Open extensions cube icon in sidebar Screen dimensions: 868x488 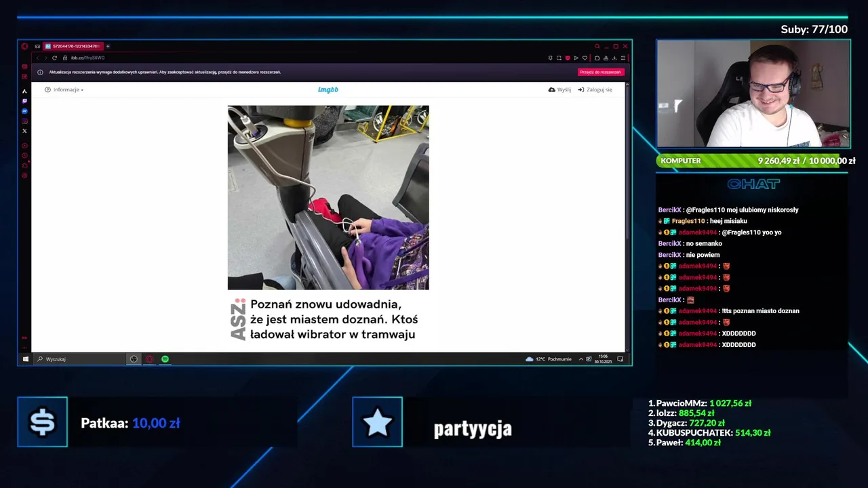(24, 165)
